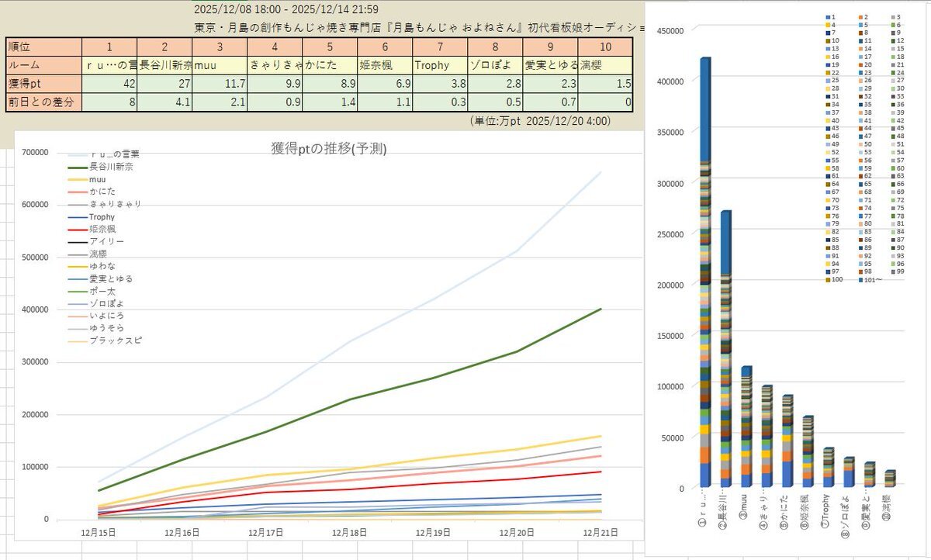Click the かにた legend entry in line chart
The width and height of the screenshot is (931, 560).
point(92,192)
